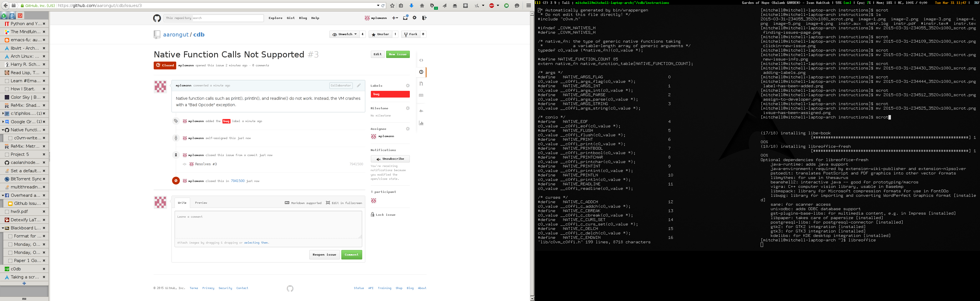
Task: Open Explore in GitHub top navigation
Action: click(275, 18)
